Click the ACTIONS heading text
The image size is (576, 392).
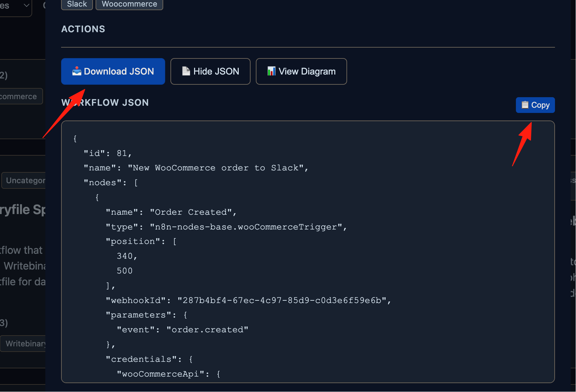[83, 29]
